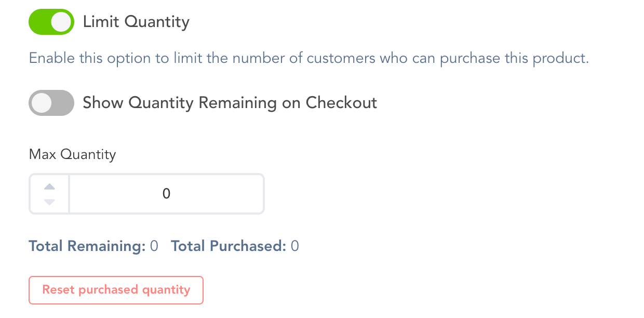Click the zero value beside Total Purchased
The height and width of the screenshot is (318, 644).
[295, 246]
